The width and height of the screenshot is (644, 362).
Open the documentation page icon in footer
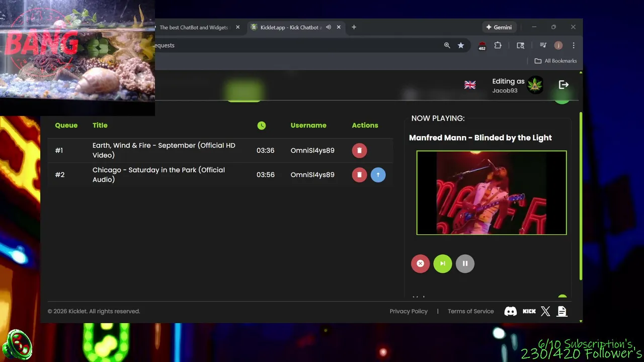click(x=562, y=311)
